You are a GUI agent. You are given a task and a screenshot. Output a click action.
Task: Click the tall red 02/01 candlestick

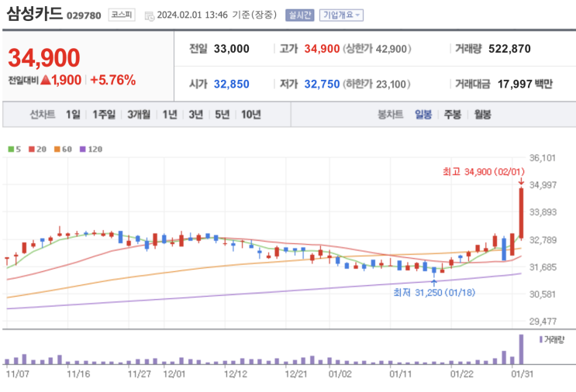tap(521, 213)
